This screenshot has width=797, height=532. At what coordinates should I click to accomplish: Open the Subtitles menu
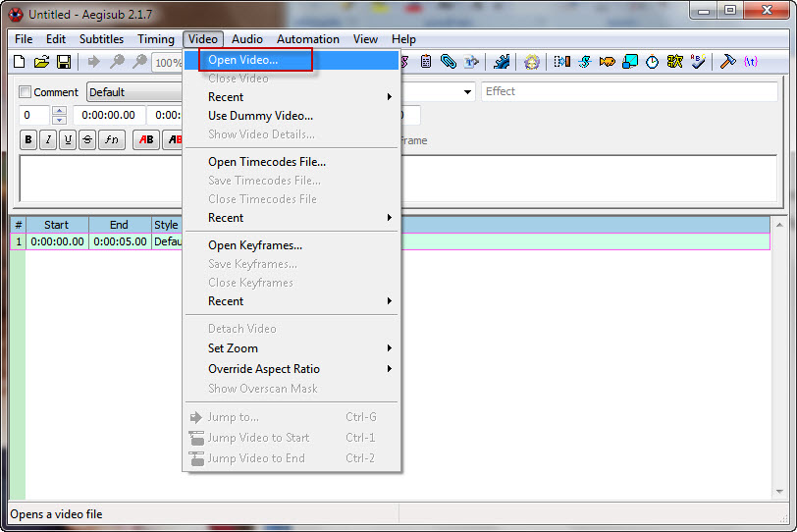tap(101, 39)
